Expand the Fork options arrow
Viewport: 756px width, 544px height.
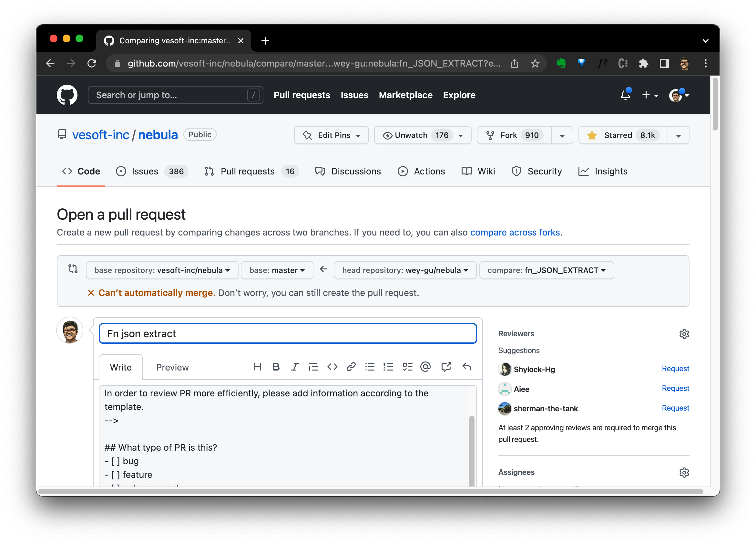[562, 135]
